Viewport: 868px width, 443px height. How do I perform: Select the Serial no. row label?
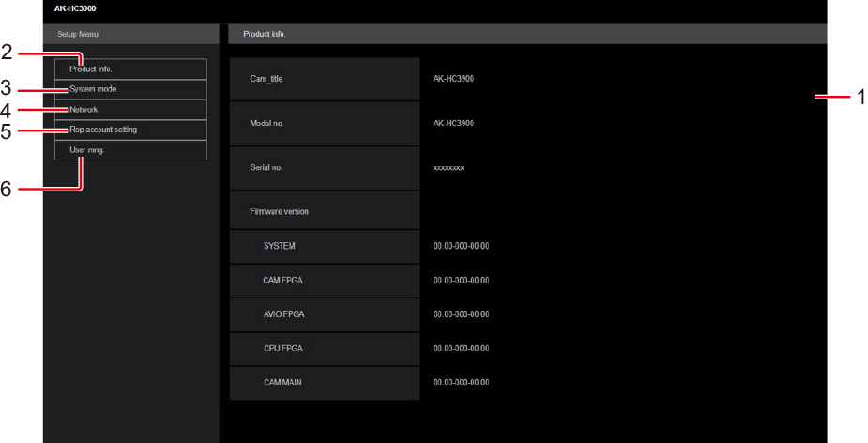click(x=266, y=168)
